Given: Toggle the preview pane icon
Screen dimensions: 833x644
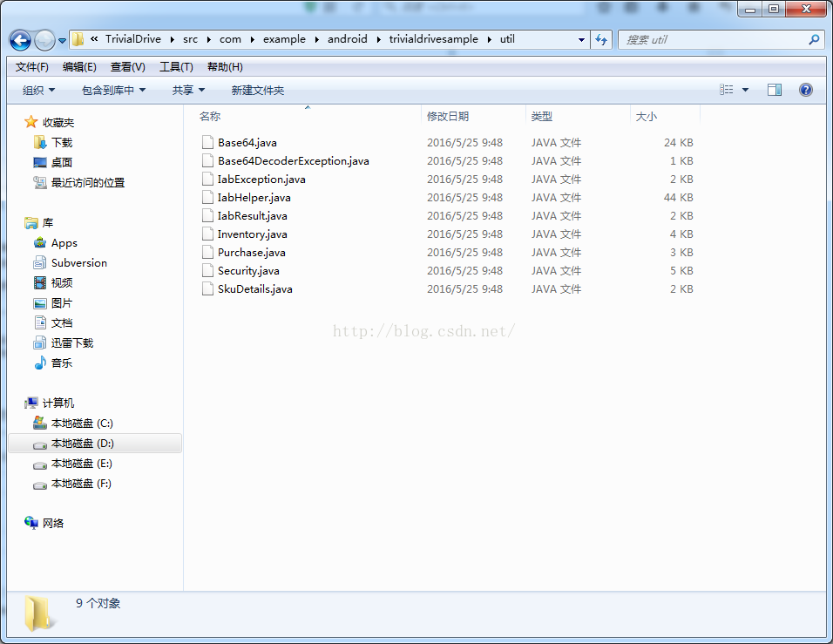Looking at the screenshot, I should pos(775,90).
